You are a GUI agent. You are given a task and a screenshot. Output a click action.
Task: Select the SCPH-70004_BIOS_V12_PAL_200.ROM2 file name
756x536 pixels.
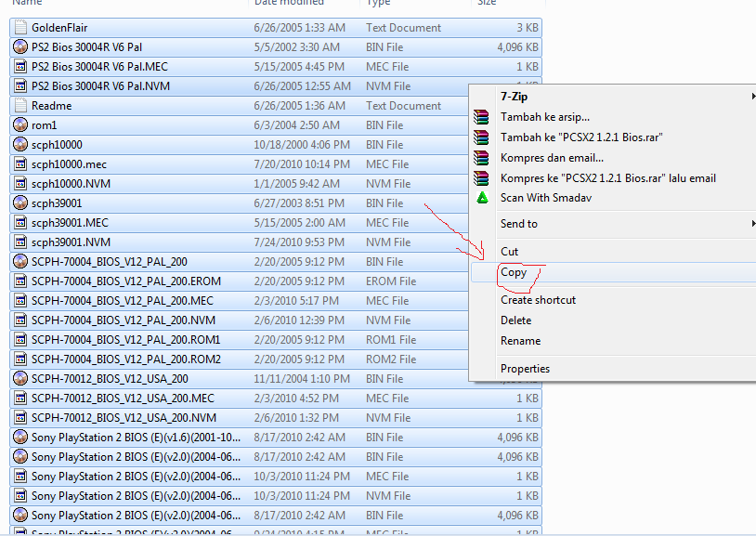coord(125,360)
